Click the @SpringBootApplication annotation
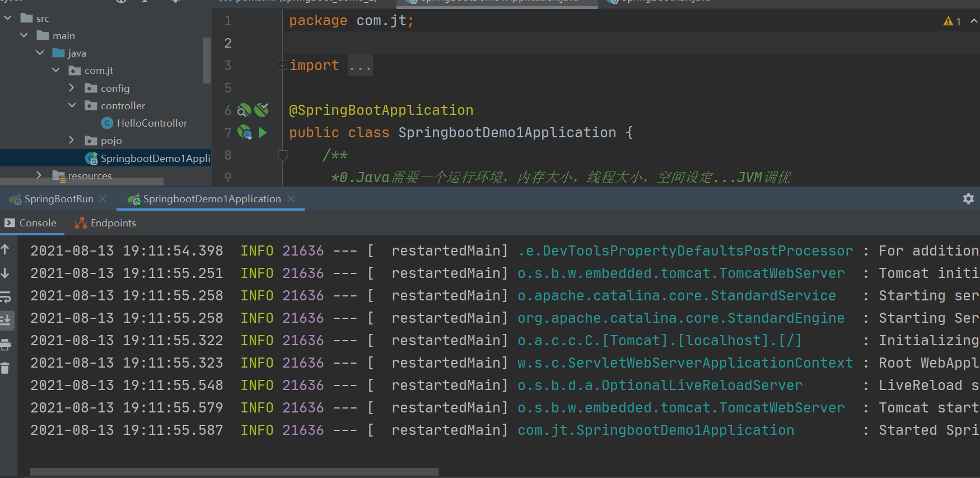The image size is (980, 478). (x=381, y=110)
